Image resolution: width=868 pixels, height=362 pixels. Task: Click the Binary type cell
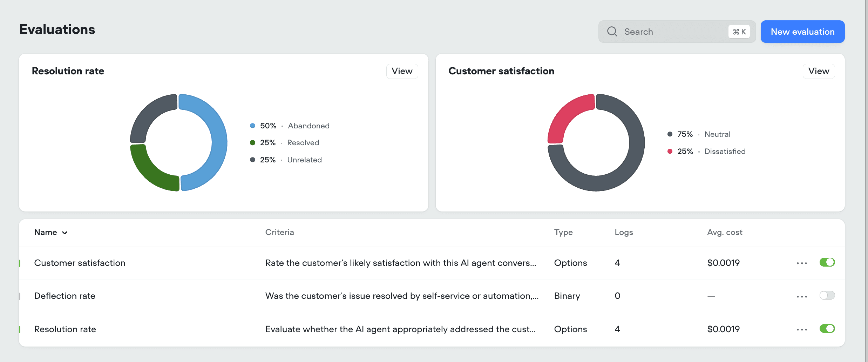567,296
